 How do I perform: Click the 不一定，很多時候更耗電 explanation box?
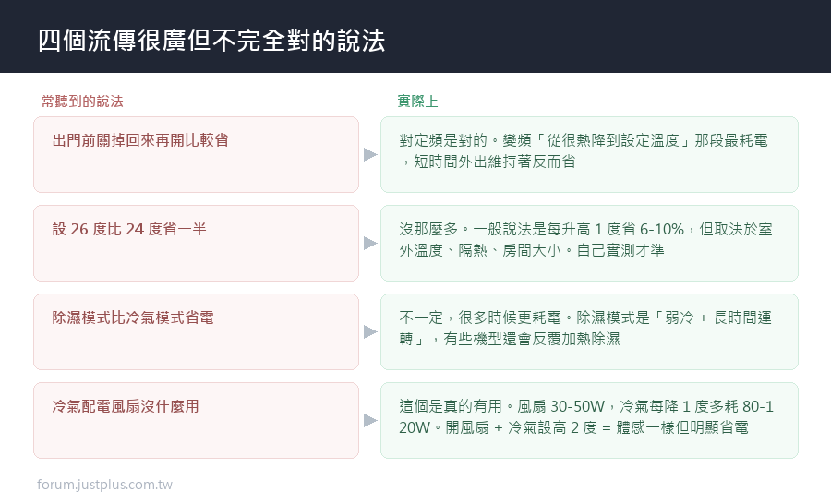click(x=589, y=331)
